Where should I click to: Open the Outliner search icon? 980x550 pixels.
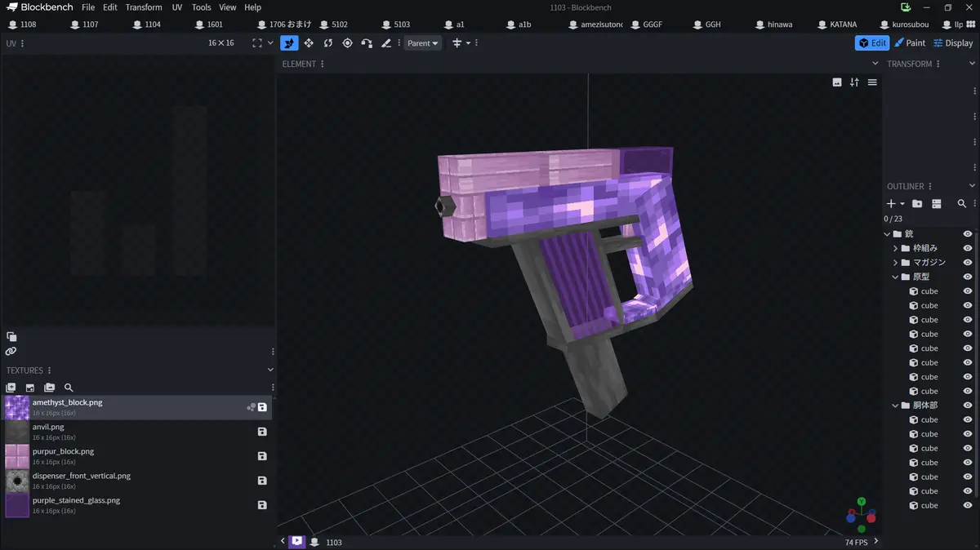(x=961, y=203)
